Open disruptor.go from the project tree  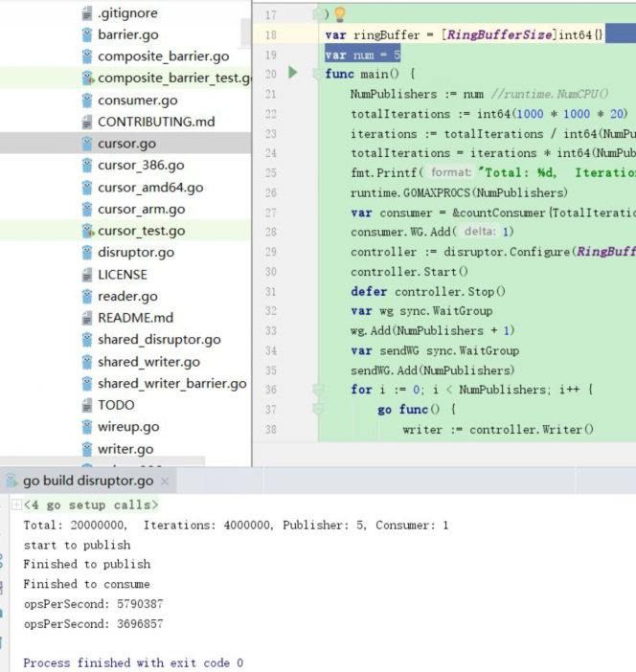(135, 253)
